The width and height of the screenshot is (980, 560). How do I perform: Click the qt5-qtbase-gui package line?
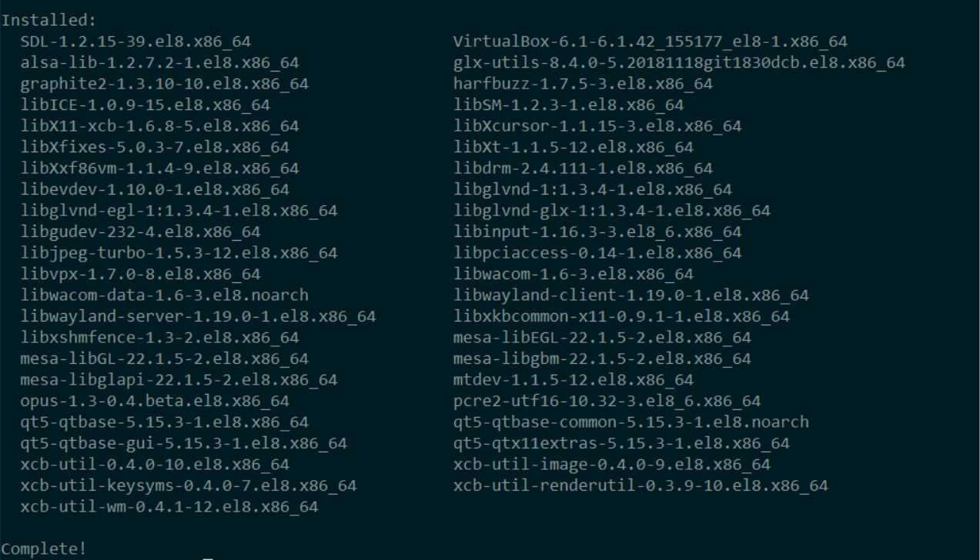(184, 444)
